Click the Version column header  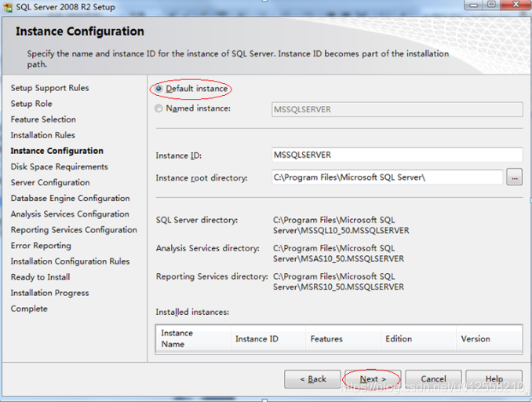(x=489, y=338)
